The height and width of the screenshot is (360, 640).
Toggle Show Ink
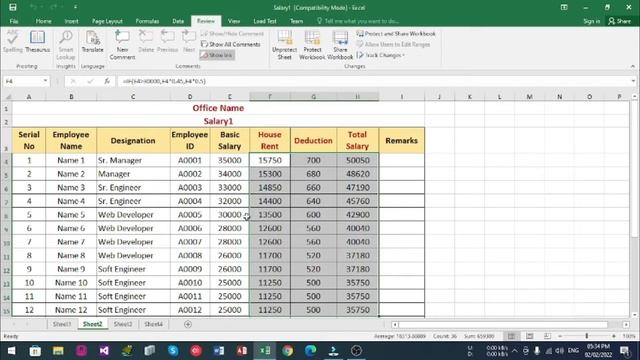(x=217, y=55)
